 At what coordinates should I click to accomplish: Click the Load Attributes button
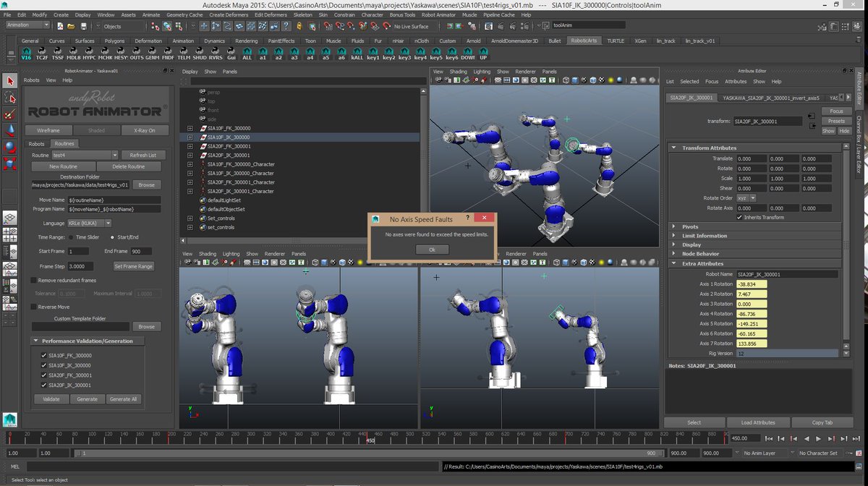[758, 422]
